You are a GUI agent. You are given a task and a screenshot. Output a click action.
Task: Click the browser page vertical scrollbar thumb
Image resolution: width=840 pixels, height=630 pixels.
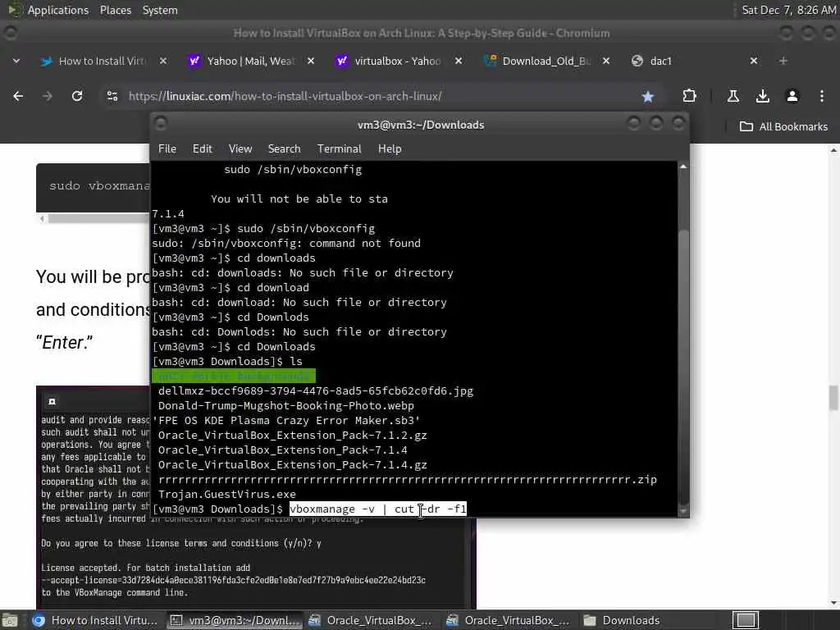coord(833,398)
